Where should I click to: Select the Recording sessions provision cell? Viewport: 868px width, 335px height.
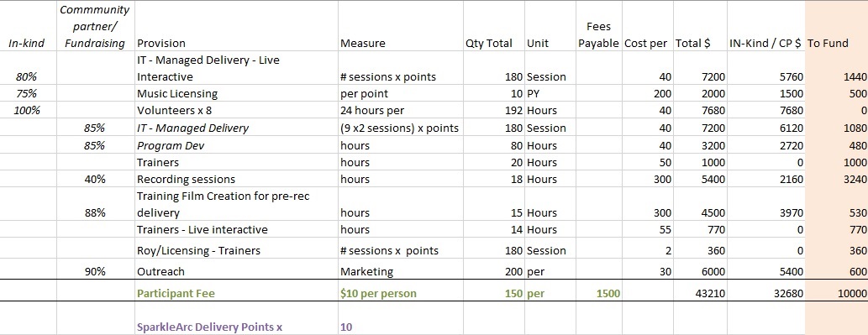pyautogui.click(x=236, y=179)
